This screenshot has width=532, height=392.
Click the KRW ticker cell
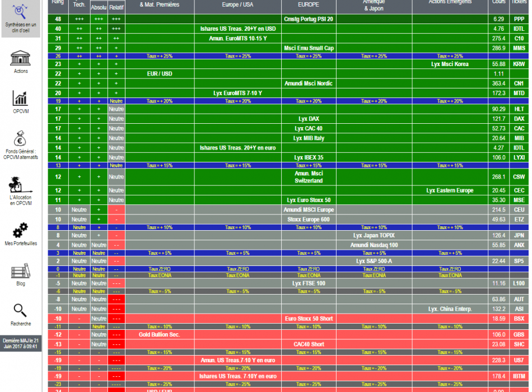click(x=519, y=64)
